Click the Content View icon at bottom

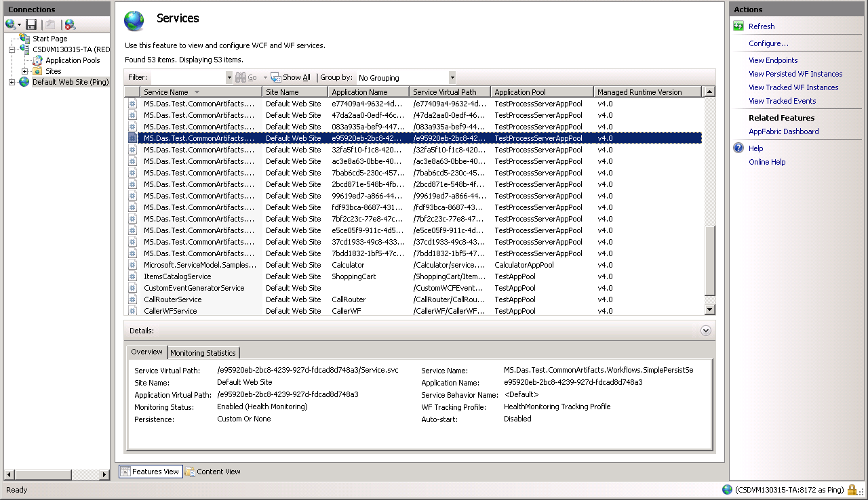coord(190,472)
